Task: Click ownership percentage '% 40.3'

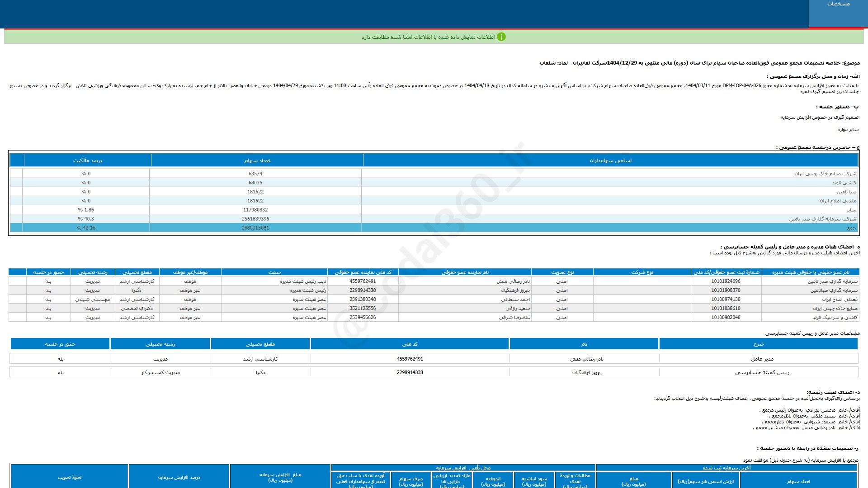Action: click(x=86, y=219)
